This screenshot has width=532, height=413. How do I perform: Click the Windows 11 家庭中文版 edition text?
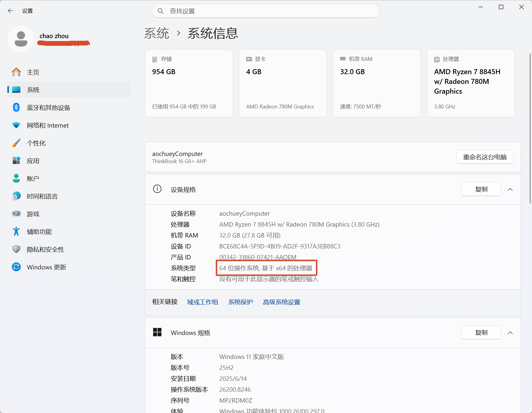click(x=252, y=357)
